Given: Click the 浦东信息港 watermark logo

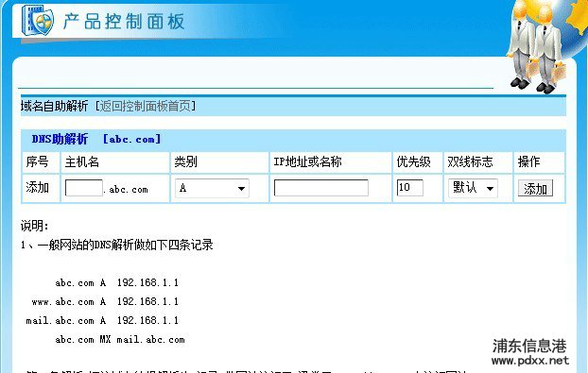Looking at the screenshot, I should tap(529, 346).
